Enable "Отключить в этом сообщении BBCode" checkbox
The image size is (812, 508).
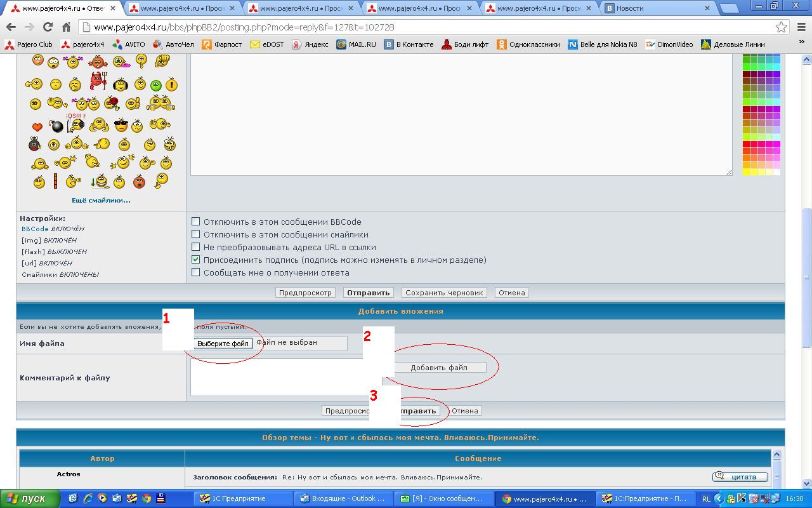[196, 222]
